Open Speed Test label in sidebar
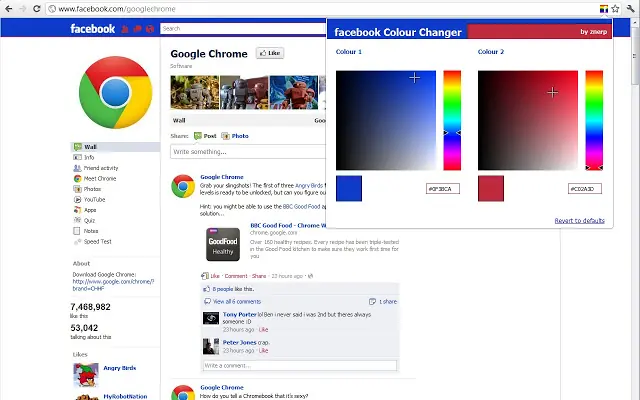The height and width of the screenshot is (400, 640). (98, 242)
